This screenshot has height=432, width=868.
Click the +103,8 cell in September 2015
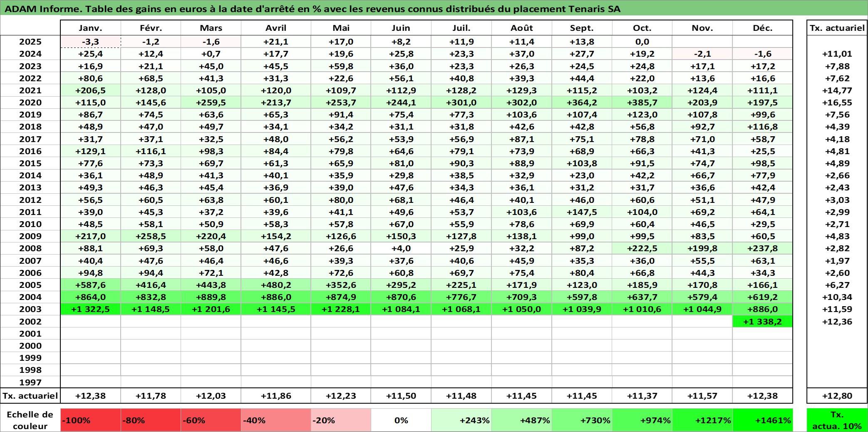(x=582, y=163)
